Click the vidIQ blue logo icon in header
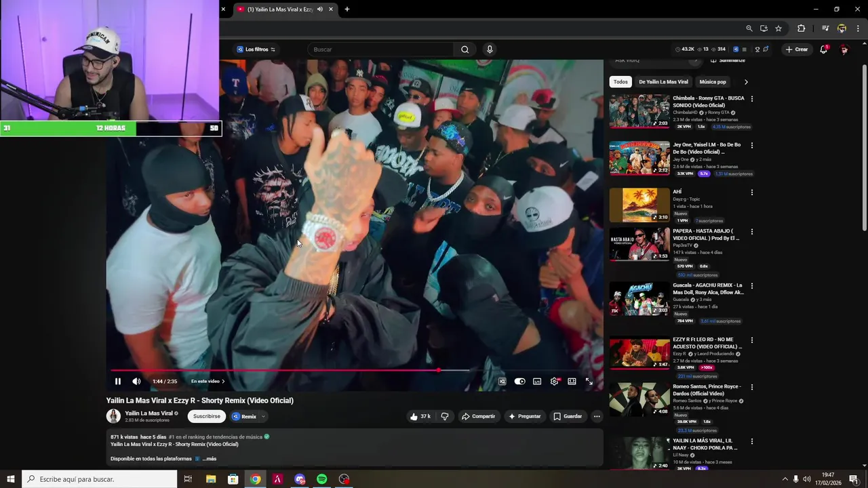The width and height of the screenshot is (868, 488). (x=736, y=49)
